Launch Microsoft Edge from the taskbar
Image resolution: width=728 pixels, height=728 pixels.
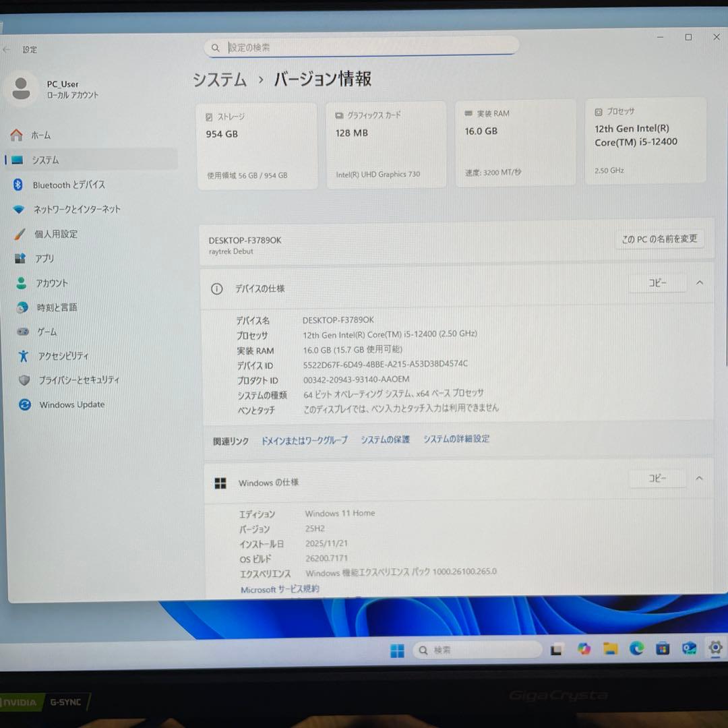click(x=636, y=649)
